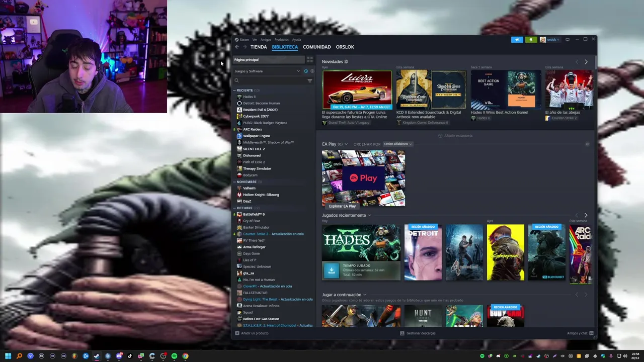Click the Página principal button

tap(269, 59)
